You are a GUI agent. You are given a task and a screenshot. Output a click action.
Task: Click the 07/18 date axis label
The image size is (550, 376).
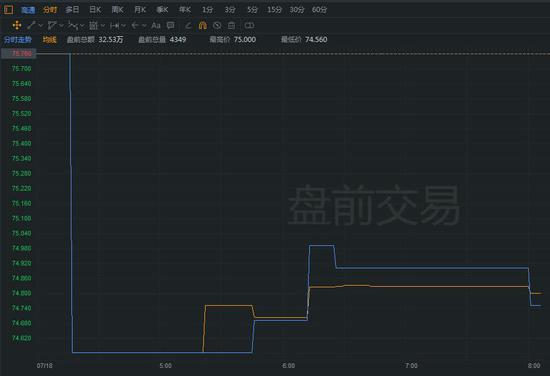tap(45, 366)
